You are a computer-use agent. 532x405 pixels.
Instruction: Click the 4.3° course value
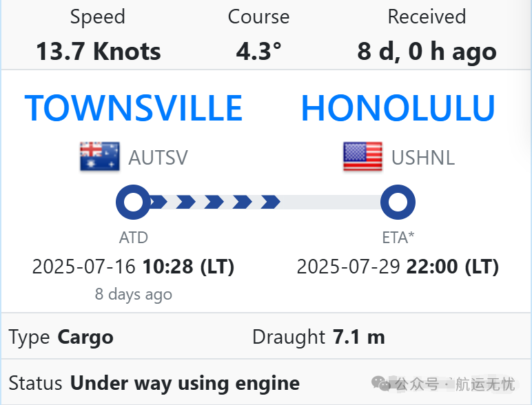click(x=259, y=52)
